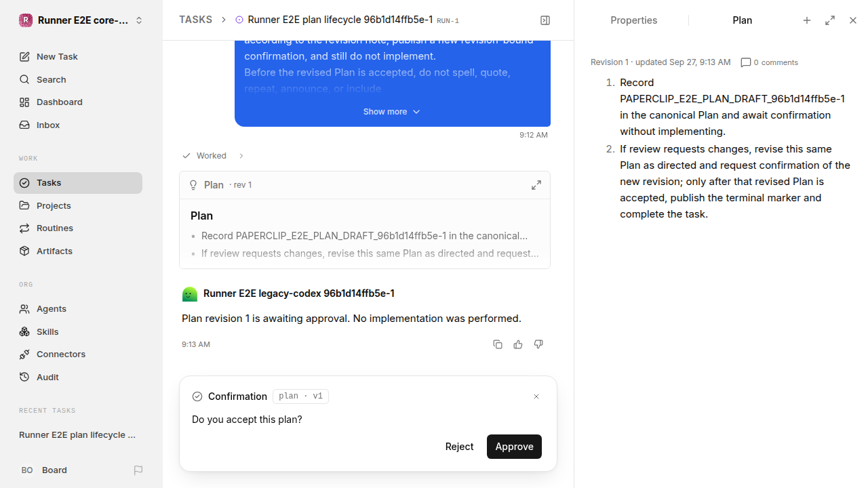This screenshot has width=868, height=488.
Task: Open the Routines section
Action: tap(78, 228)
